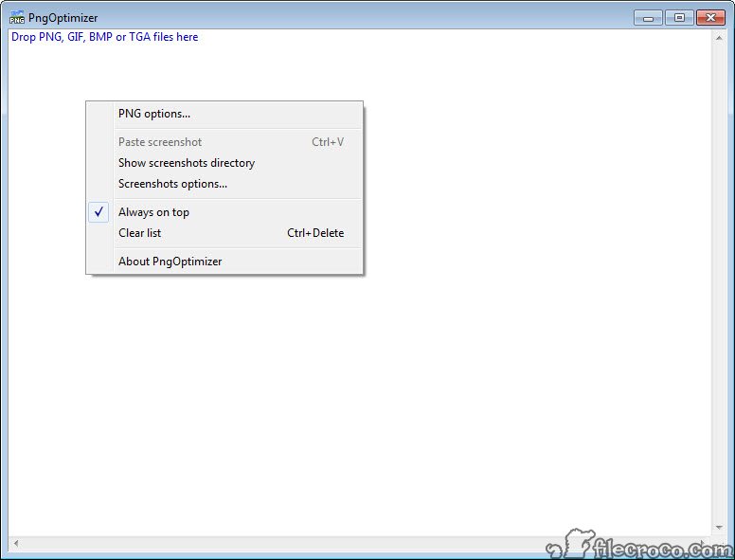Viewport: 735px width, 560px height.
Task: Select Clear list menu entry
Action: (224, 233)
